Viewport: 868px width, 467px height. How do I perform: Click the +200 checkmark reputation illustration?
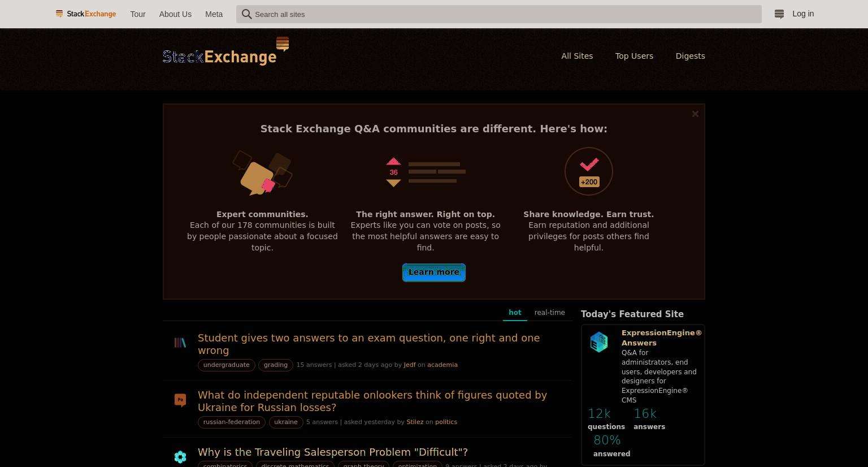(x=589, y=171)
